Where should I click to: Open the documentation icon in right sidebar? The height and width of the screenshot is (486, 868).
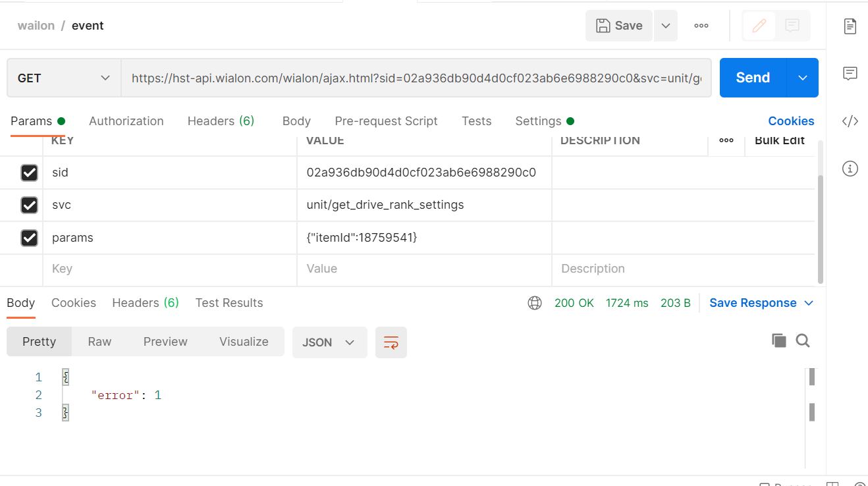click(850, 26)
